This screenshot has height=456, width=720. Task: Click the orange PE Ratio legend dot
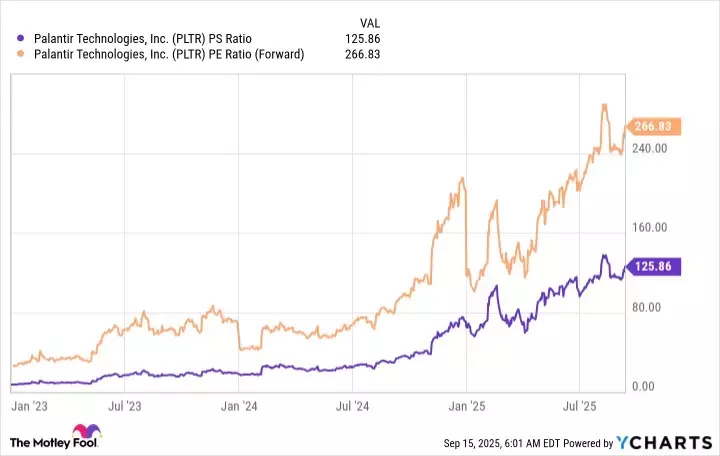click(11, 54)
